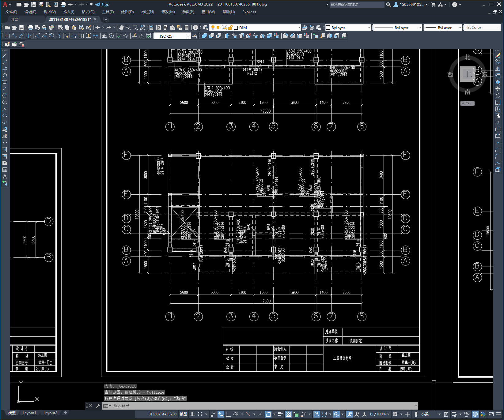The height and width of the screenshot is (420, 504).
Task: Toggle polar tracking in the status bar
Action: click(x=236, y=414)
